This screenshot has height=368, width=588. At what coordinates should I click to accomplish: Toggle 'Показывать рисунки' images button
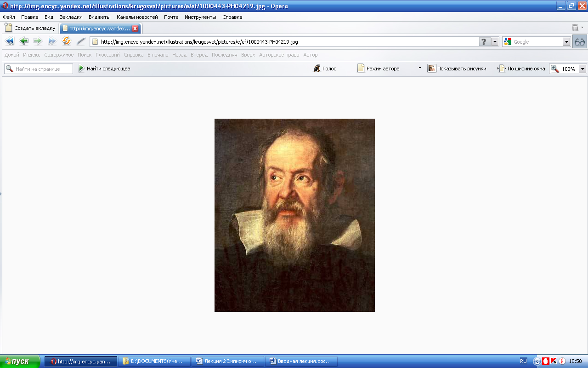pyautogui.click(x=457, y=69)
